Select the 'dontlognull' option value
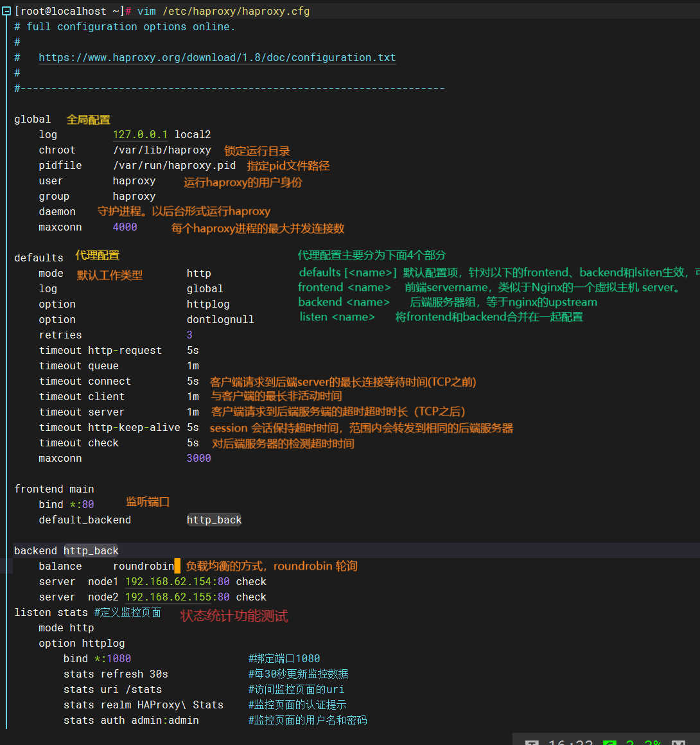700x745 pixels. coord(220,319)
